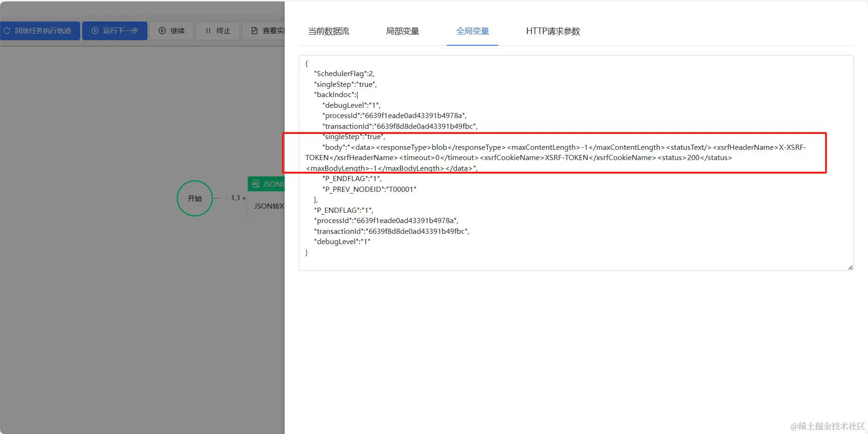Click the 回放任务执行轨迹 button
This screenshot has height=434, width=868.
coord(40,31)
